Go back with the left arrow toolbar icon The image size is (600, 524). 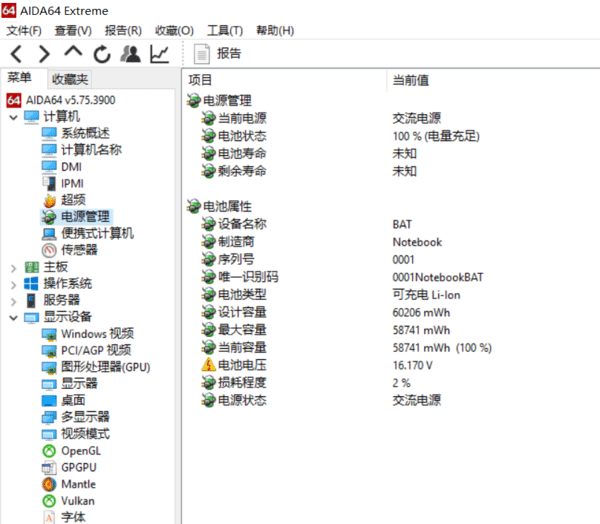[16, 54]
